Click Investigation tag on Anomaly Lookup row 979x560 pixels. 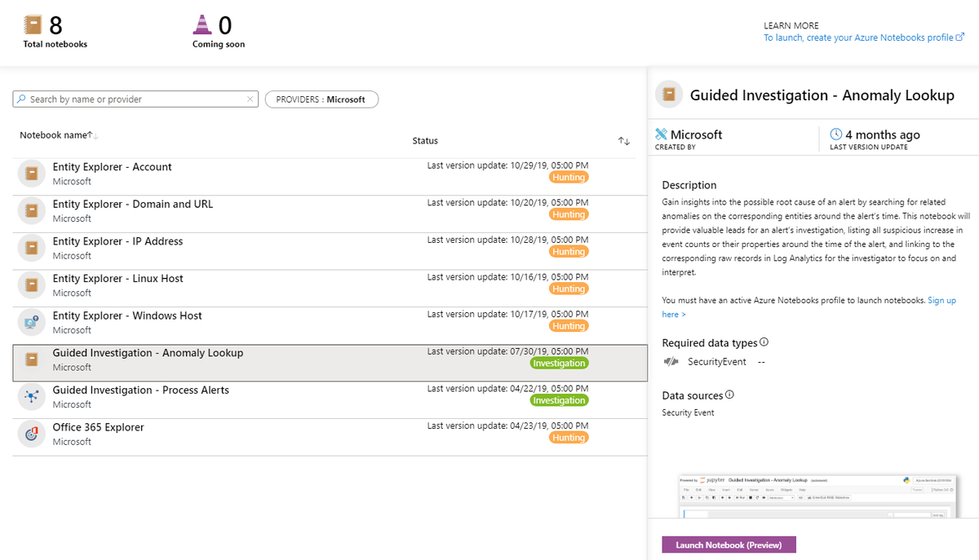click(x=559, y=364)
